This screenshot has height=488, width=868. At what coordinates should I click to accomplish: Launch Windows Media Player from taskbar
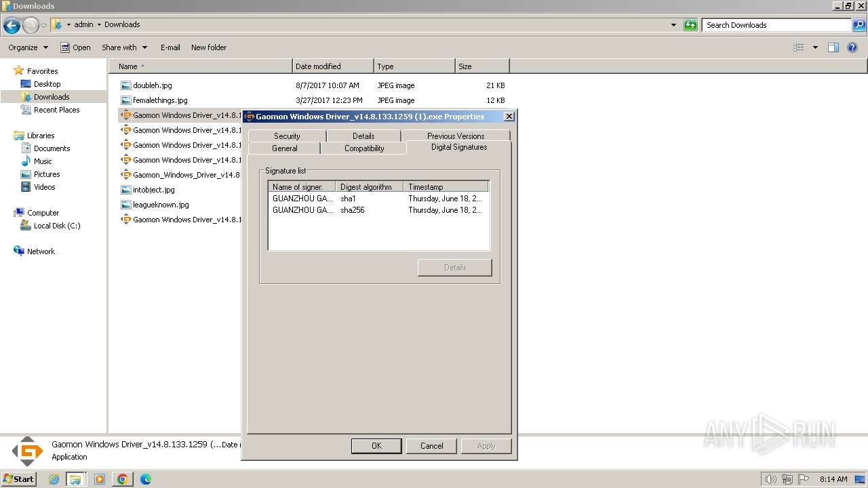(x=100, y=479)
